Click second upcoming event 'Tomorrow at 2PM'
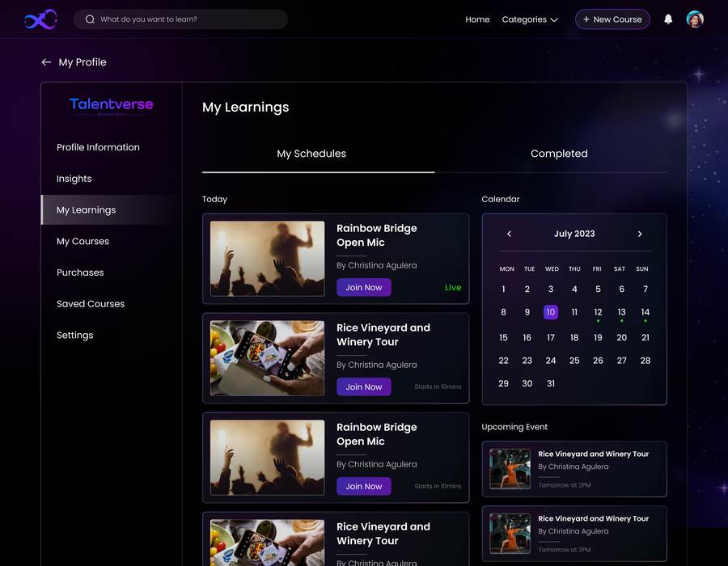728x566 pixels. [565, 550]
